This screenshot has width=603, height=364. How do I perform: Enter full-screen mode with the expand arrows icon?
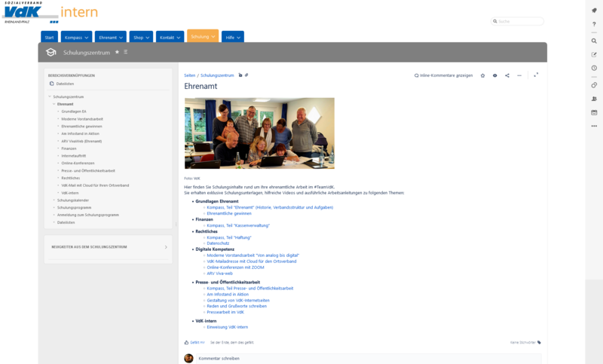(536, 75)
